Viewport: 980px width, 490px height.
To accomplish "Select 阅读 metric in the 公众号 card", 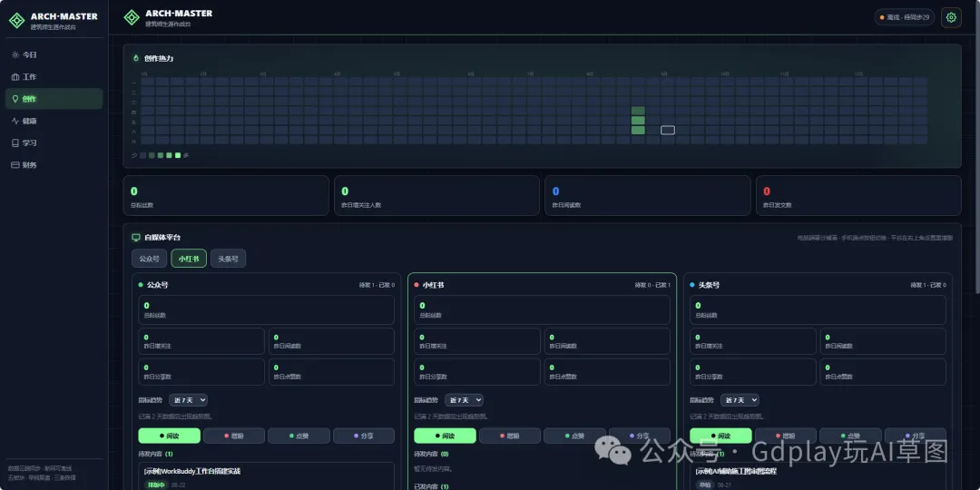I will pyautogui.click(x=170, y=436).
